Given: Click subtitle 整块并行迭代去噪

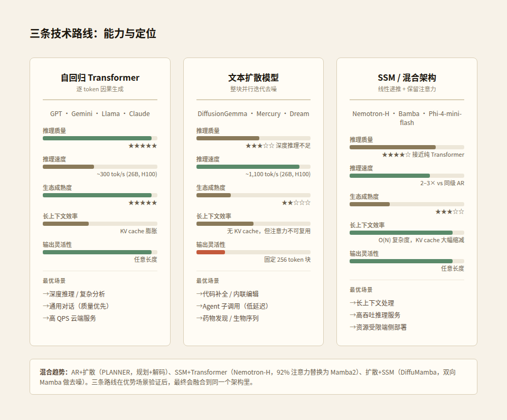Looking at the screenshot, I should [253, 89].
